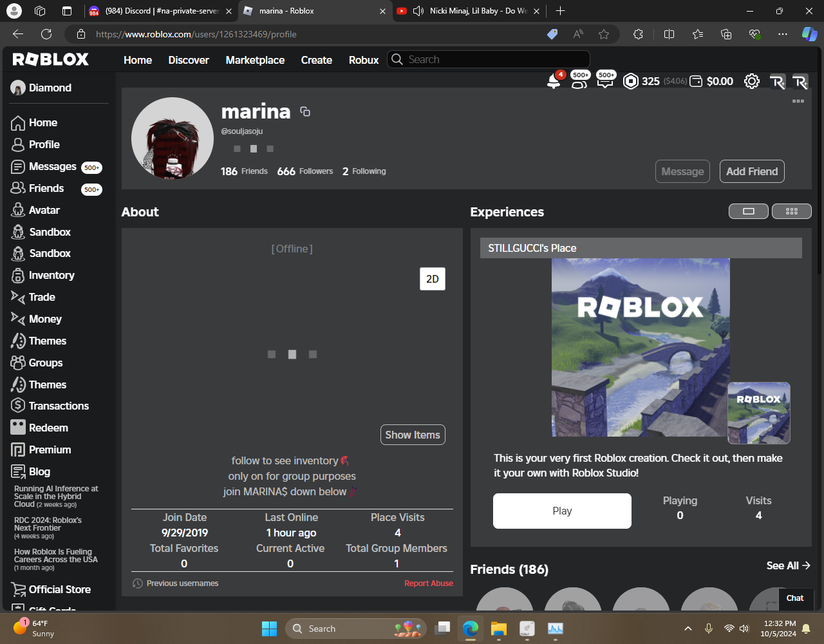Toggle the avatar view with the 2D button
The width and height of the screenshot is (824, 644).
[433, 279]
